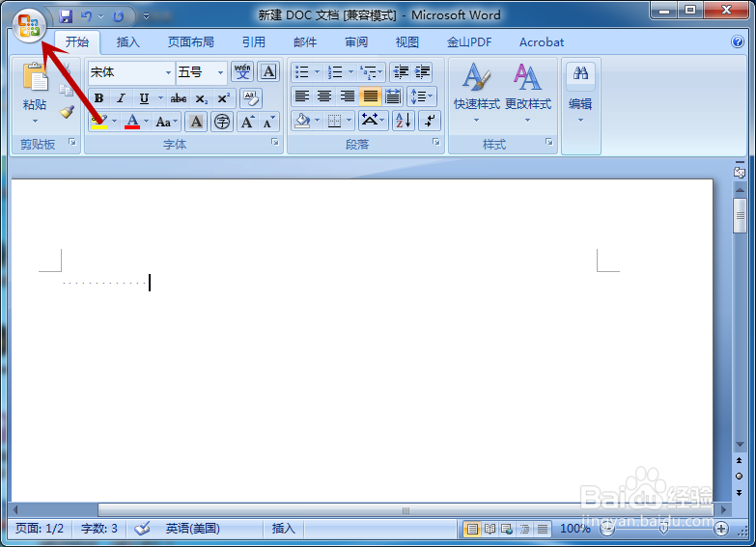This screenshot has height=547, width=756.
Task: Open line spacing dropdown
Action: point(422,96)
